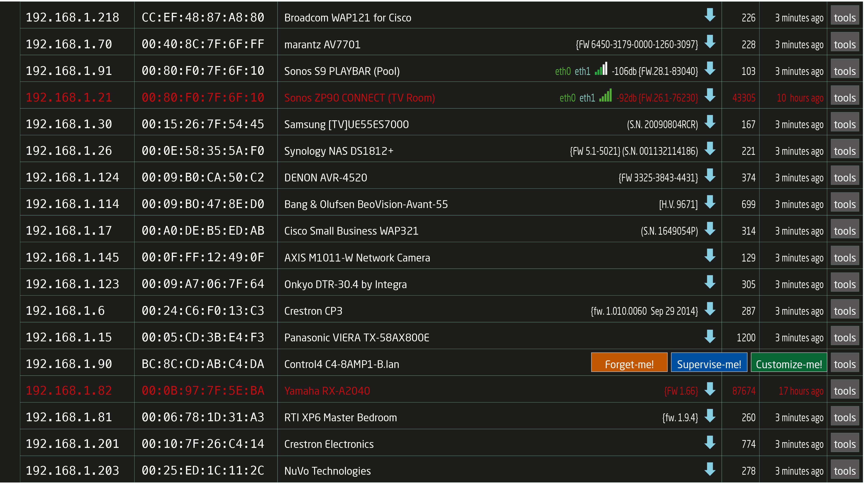Click the blue arrow for marantz AV7701
This screenshot has height=484, width=868.
[x=710, y=42]
